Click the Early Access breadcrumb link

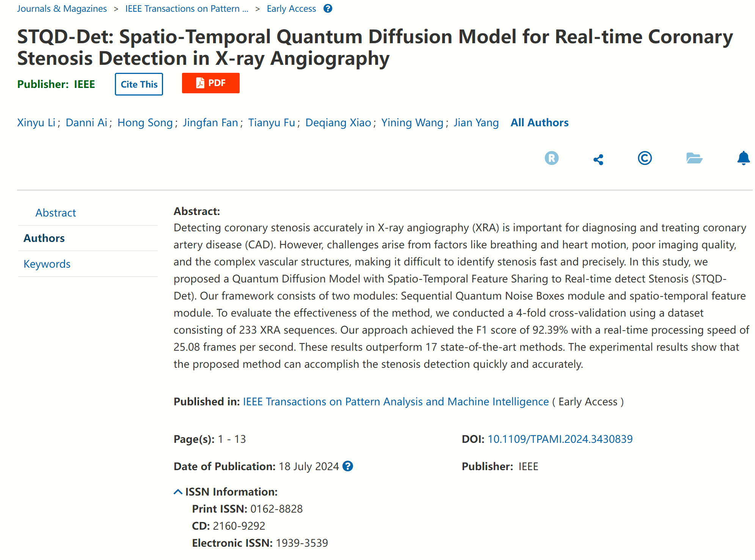(291, 8)
